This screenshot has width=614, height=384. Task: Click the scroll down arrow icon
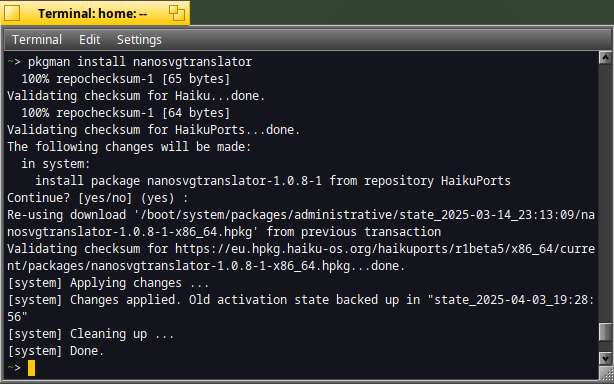[605, 358]
